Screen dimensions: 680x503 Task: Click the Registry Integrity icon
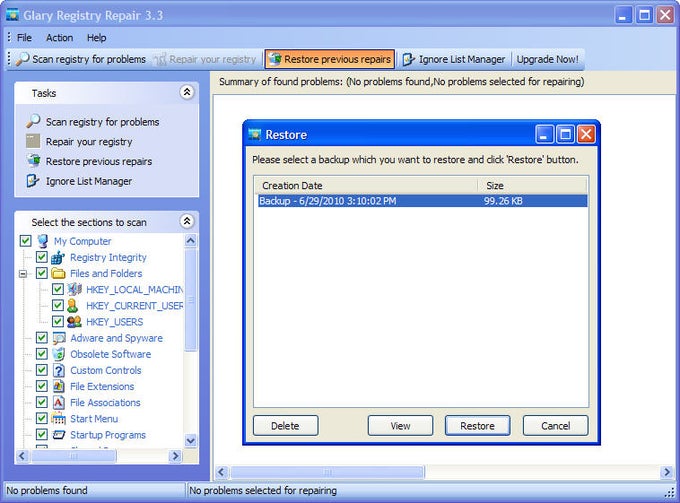58,258
